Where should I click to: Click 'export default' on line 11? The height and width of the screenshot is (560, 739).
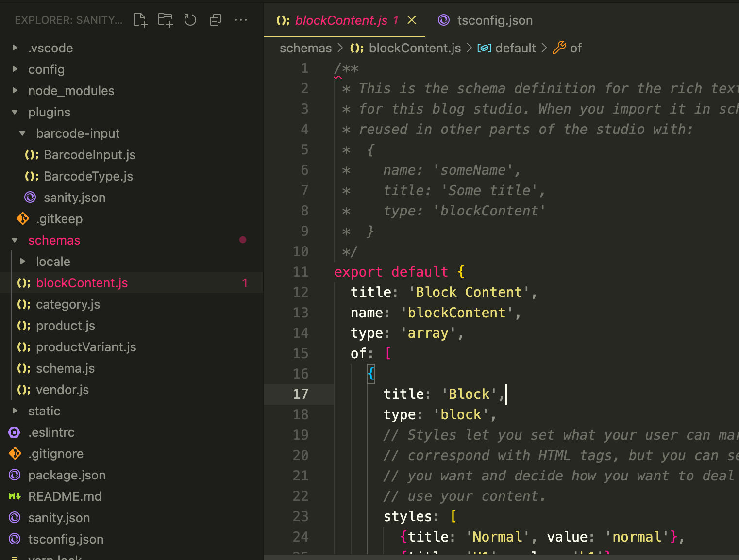tap(391, 272)
